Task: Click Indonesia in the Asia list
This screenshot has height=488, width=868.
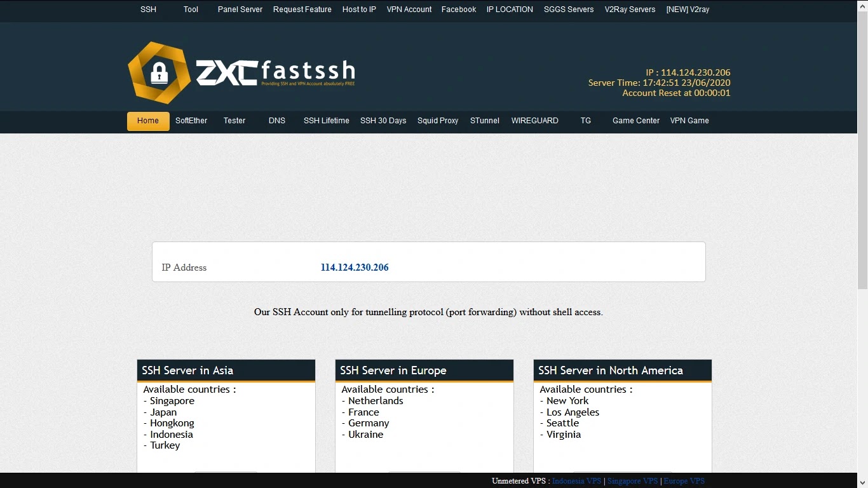Action: pos(172,435)
